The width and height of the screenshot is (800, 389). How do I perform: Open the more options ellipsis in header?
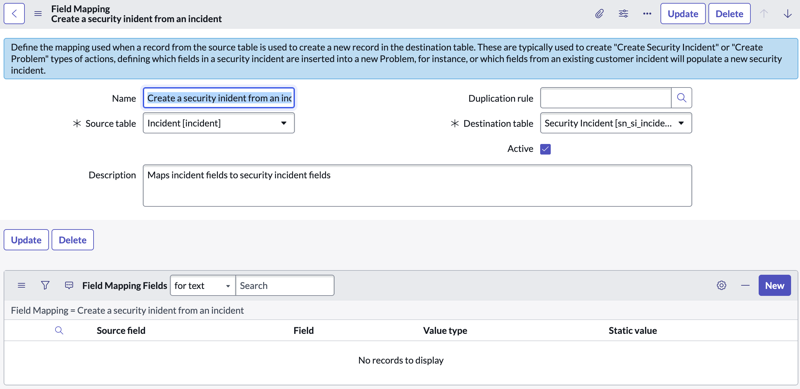[x=647, y=14]
